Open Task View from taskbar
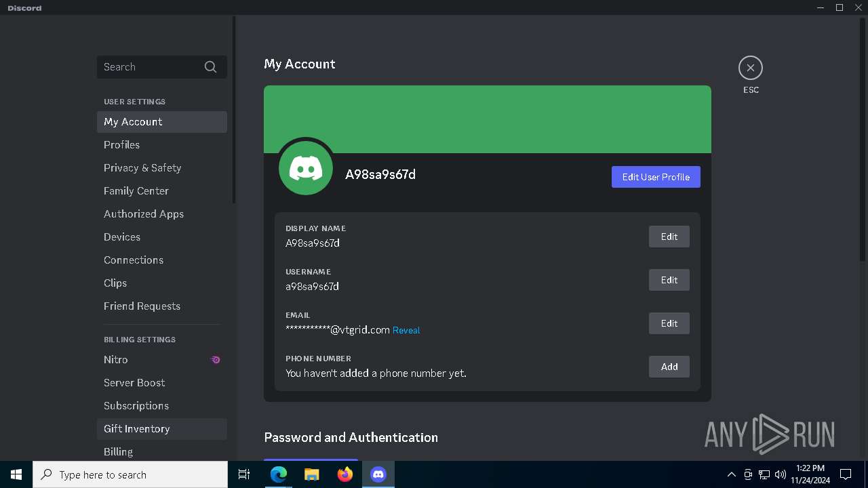This screenshot has height=488, width=868. click(244, 474)
